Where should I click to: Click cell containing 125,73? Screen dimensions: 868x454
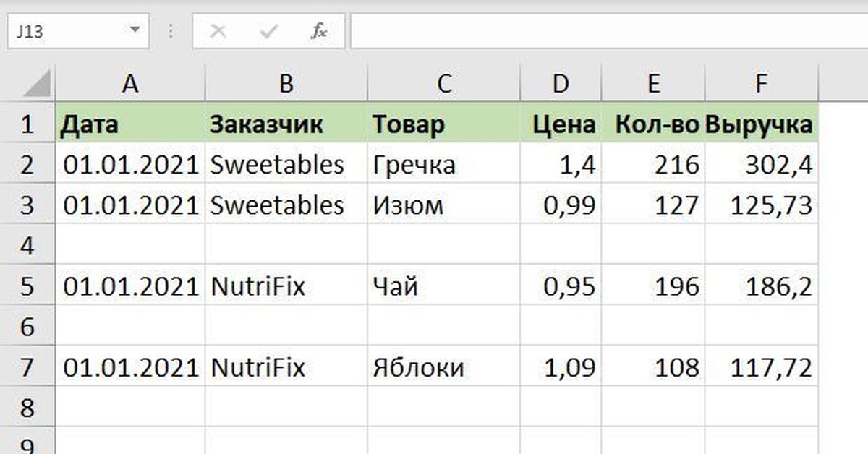coord(761,206)
